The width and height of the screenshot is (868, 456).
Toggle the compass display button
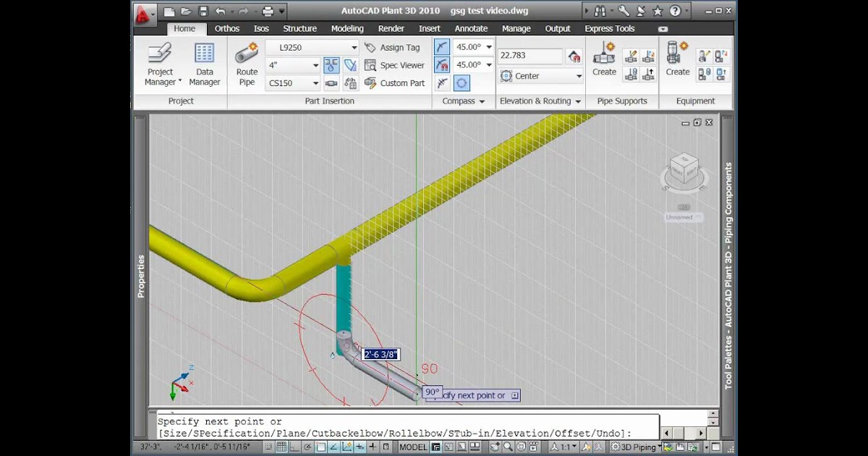[x=442, y=47]
